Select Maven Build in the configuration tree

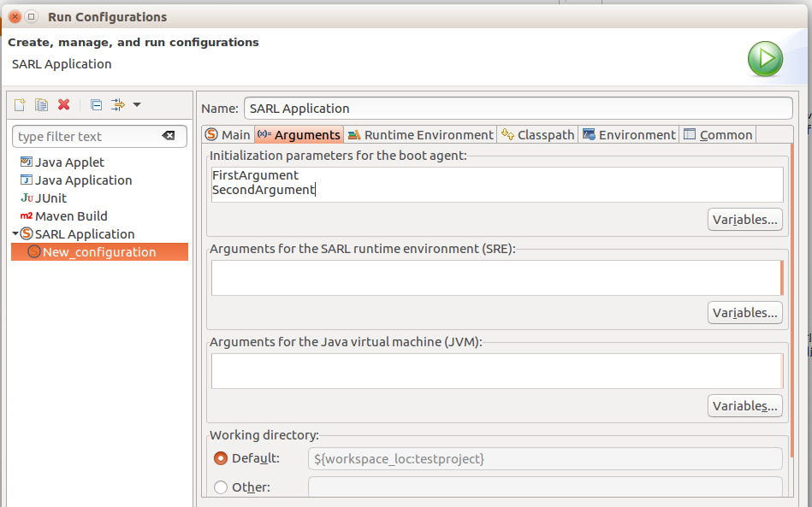(x=71, y=216)
